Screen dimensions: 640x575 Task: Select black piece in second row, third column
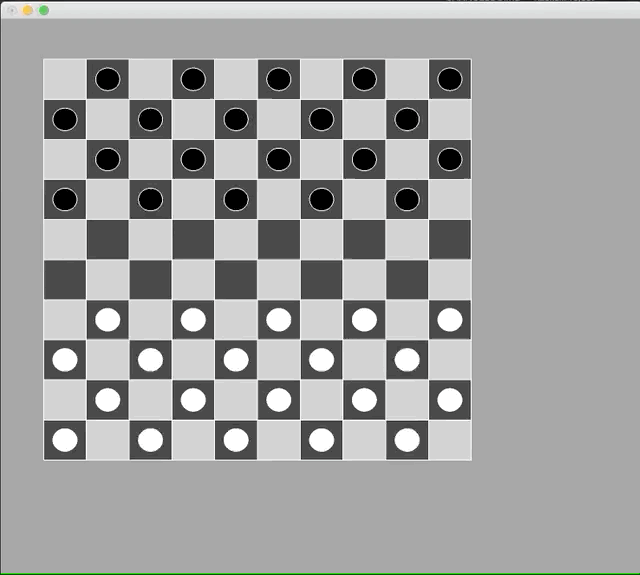tap(151, 119)
